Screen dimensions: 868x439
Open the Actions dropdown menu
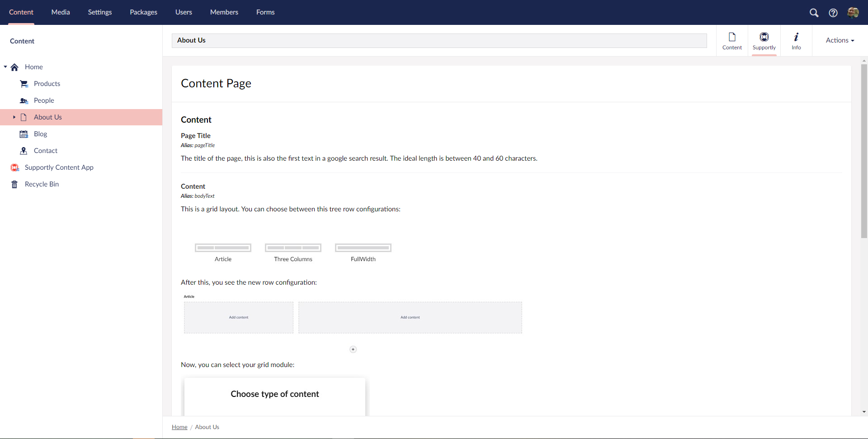[840, 40]
